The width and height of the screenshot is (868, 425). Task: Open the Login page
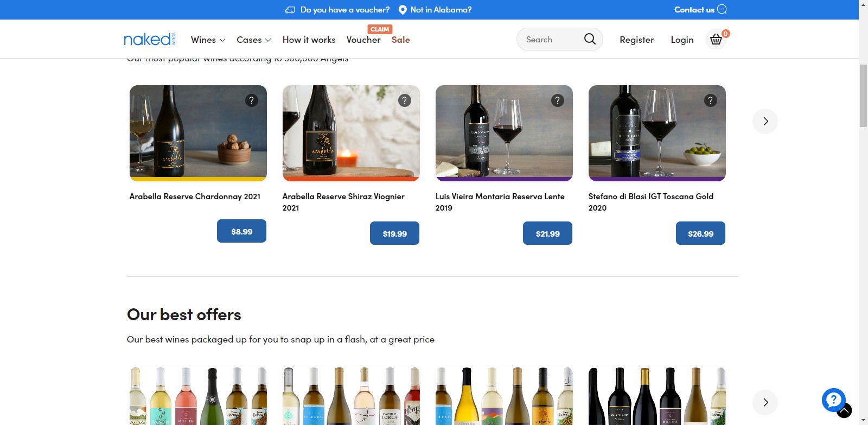click(682, 40)
